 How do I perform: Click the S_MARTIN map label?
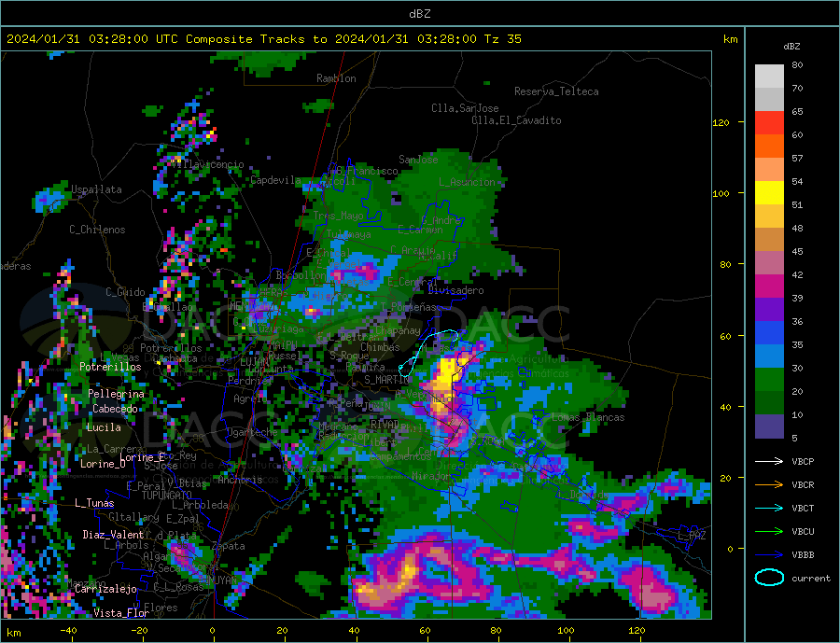point(386,380)
